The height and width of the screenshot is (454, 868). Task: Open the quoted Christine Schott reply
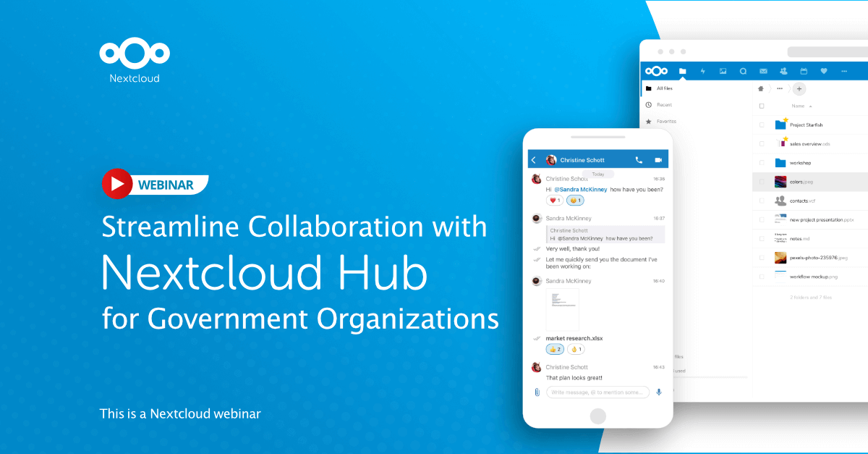(605, 235)
